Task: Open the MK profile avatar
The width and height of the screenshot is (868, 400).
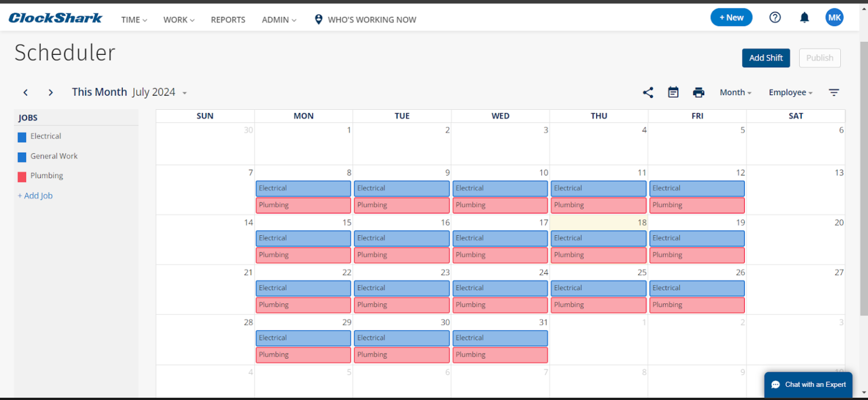Action: tap(835, 17)
